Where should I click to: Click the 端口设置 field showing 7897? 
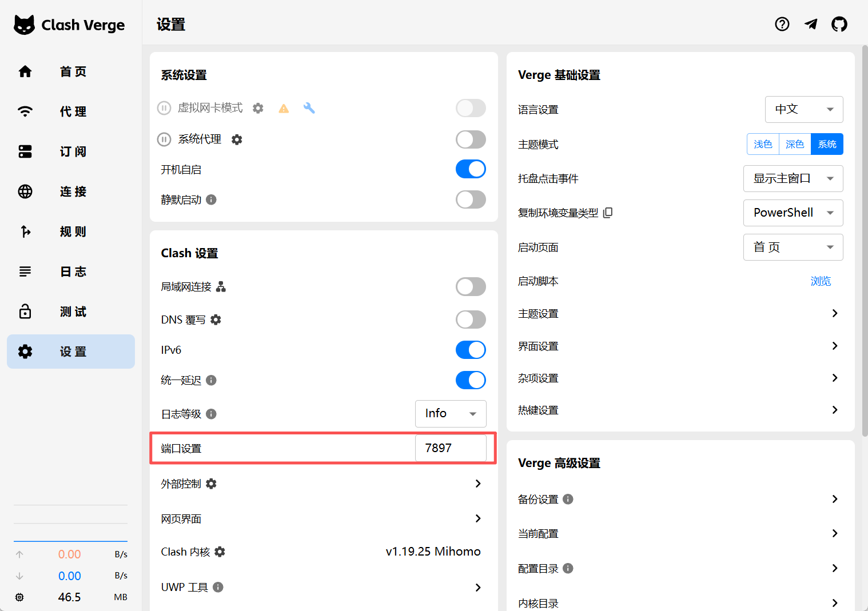pos(451,448)
